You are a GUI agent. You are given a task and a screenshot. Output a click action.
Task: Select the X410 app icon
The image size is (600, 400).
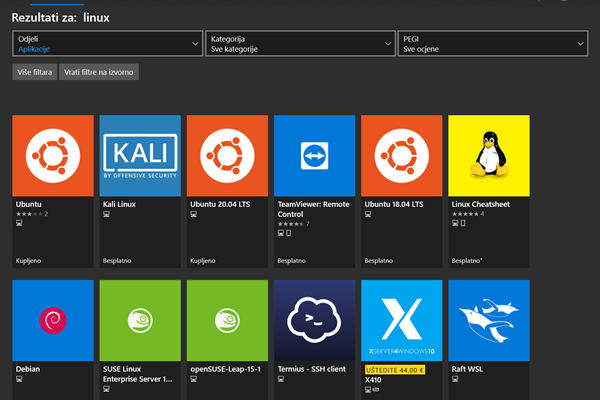pos(402,320)
